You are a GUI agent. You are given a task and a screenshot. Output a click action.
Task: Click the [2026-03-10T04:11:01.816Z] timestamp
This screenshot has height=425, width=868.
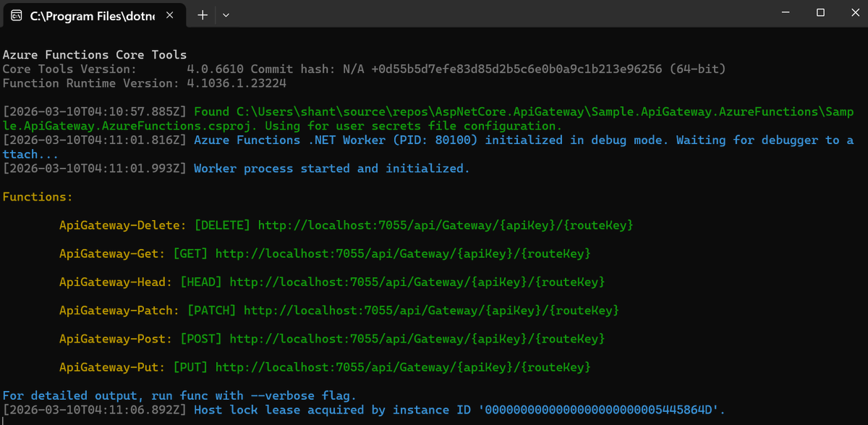coord(95,140)
